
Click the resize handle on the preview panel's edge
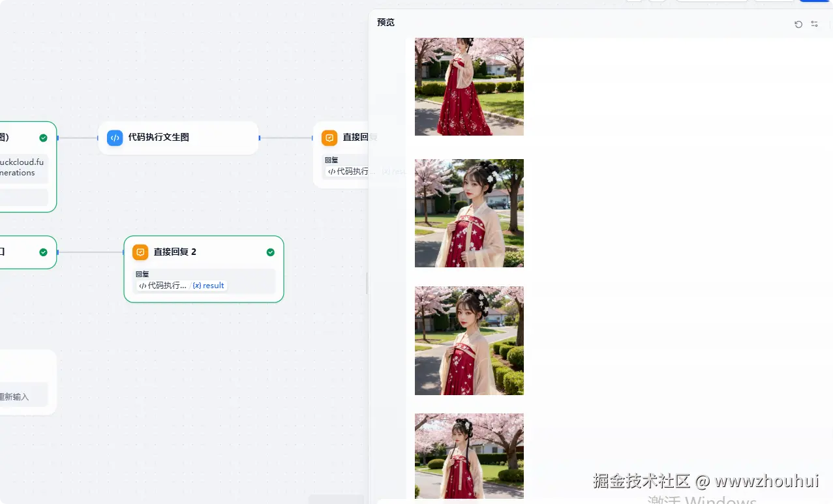pos(367,283)
